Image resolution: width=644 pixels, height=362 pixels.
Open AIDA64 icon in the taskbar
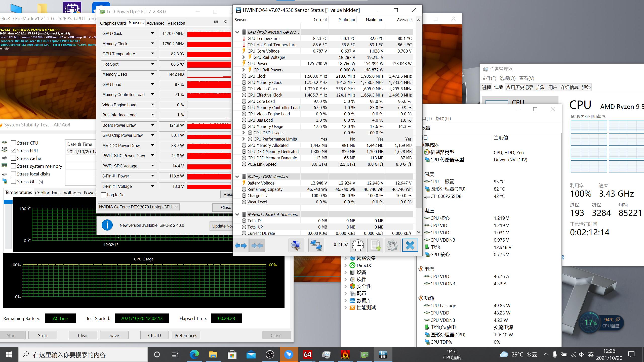[307, 355]
